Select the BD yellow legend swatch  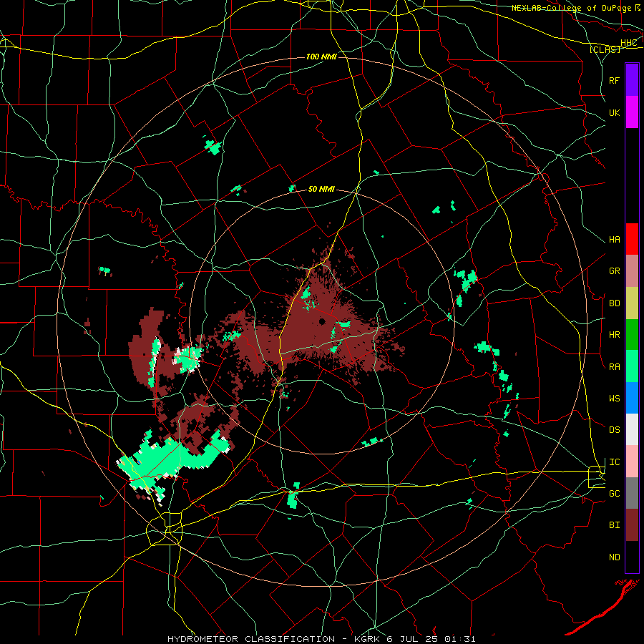pos(632,303)
